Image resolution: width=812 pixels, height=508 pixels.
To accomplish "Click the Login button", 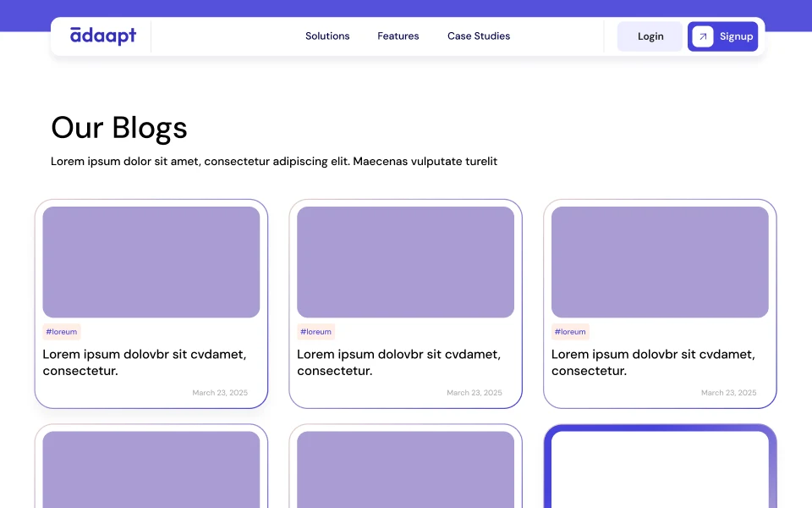I will pyautogui.click(x=650, y=36).
